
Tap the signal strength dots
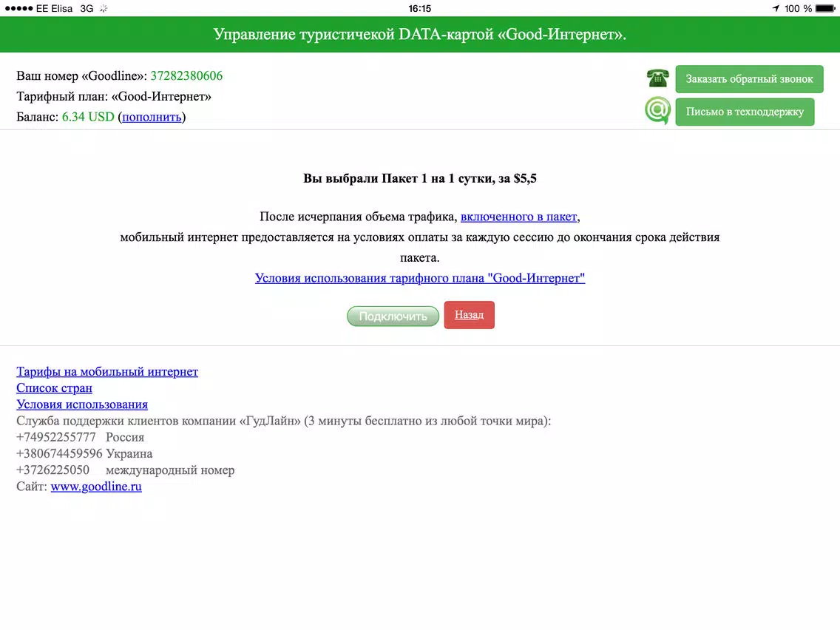(18, 9)
